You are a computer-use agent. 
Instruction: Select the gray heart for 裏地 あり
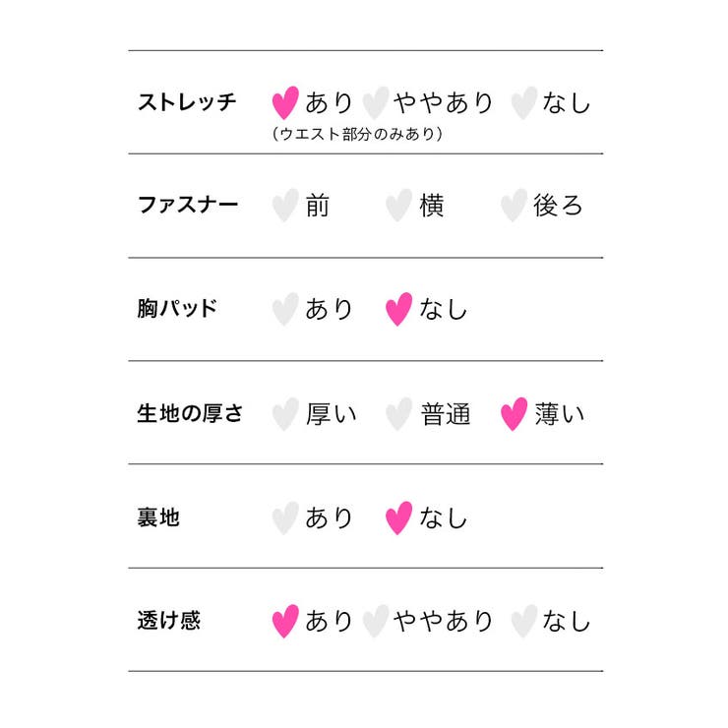coord(285,518)
